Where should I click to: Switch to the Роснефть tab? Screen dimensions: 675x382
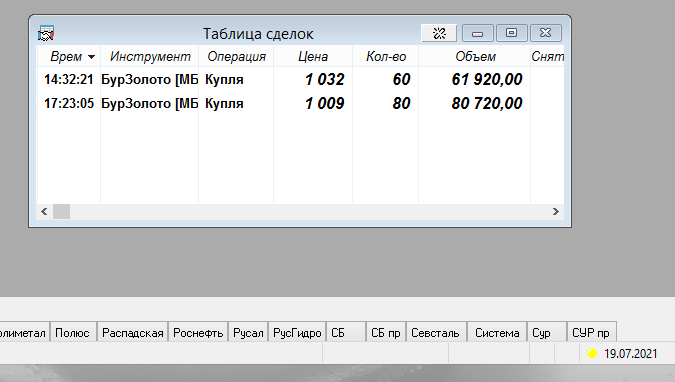point(198,333)
